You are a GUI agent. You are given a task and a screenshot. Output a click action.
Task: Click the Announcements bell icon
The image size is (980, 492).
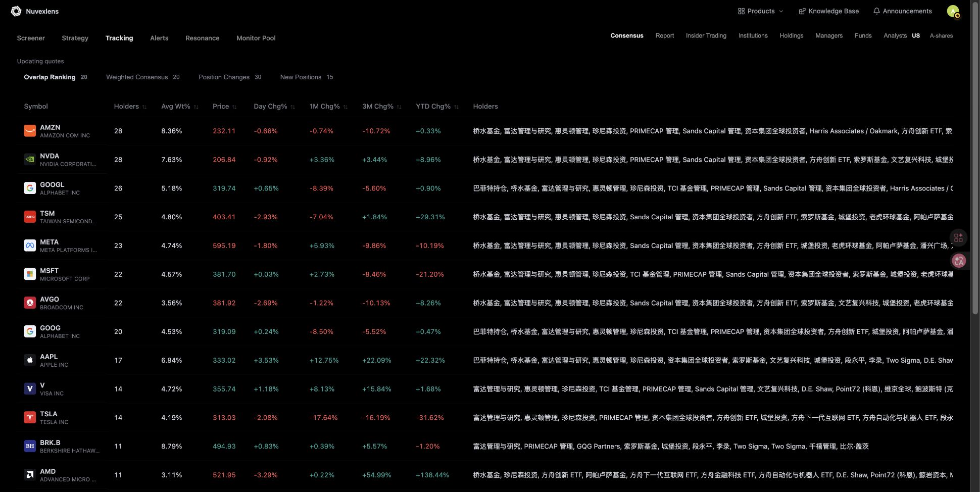[876, 11]
